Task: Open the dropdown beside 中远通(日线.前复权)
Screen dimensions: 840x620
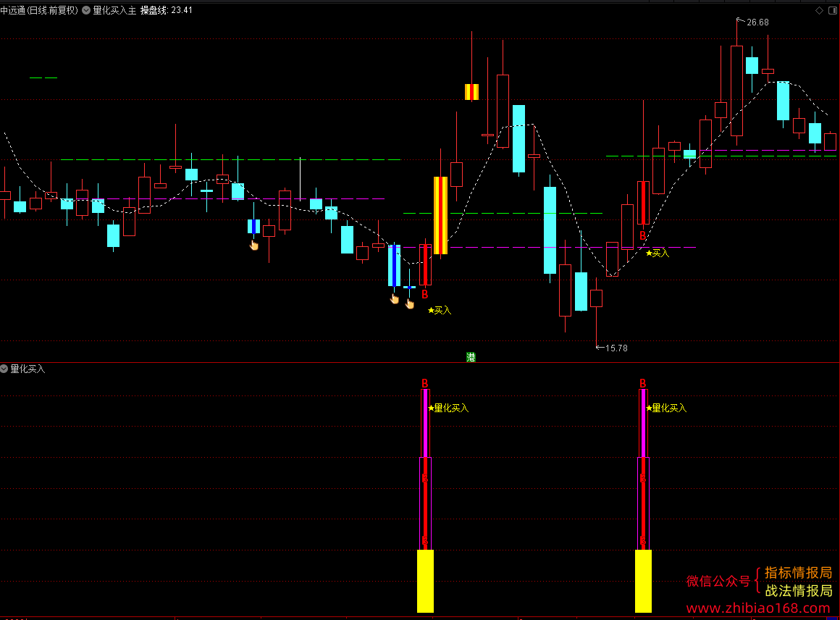Action: tap(85, 10)
